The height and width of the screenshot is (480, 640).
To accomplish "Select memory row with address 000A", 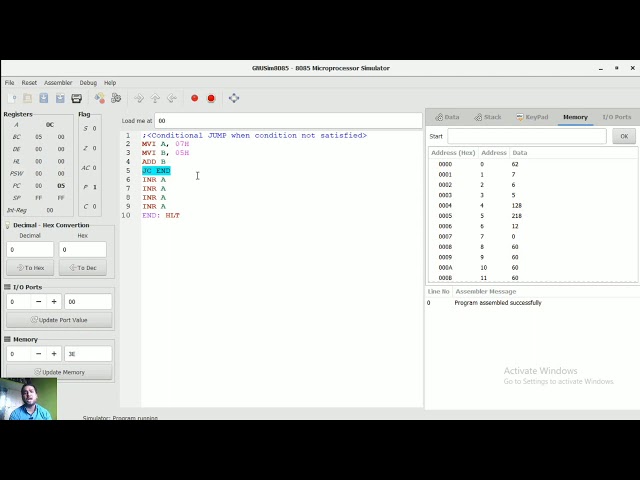I will tap(533, 268).
